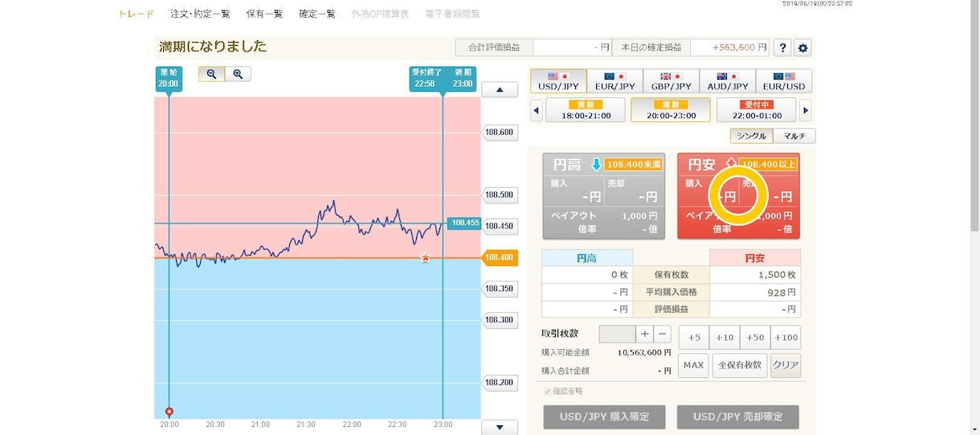The height and width of the screenshot is (435, 980).
Task: Open the 電子書類閲覧 menu
Action: click(x=452, y=14)
